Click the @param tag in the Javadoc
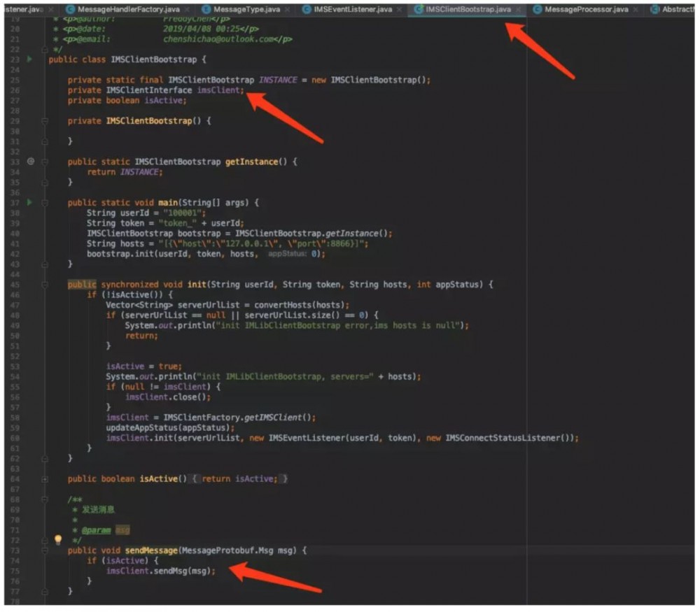Viewport: 700px width, 612px height. (96, 530)
